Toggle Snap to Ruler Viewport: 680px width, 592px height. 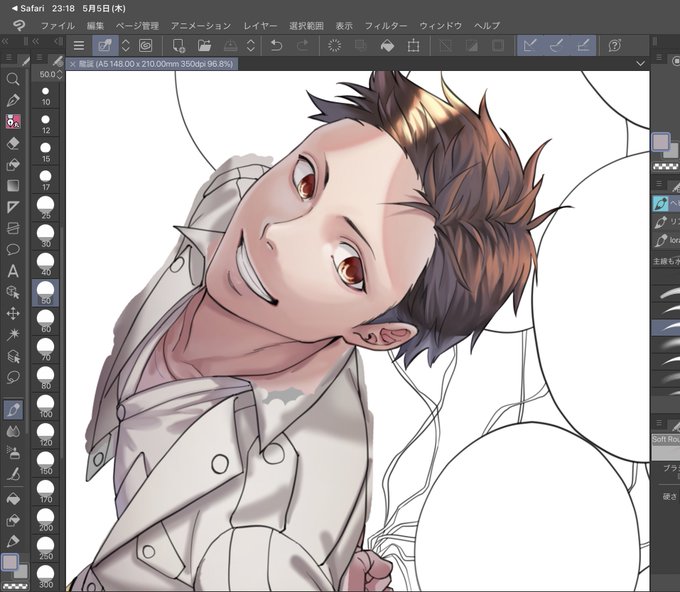(x=530, y=46)
